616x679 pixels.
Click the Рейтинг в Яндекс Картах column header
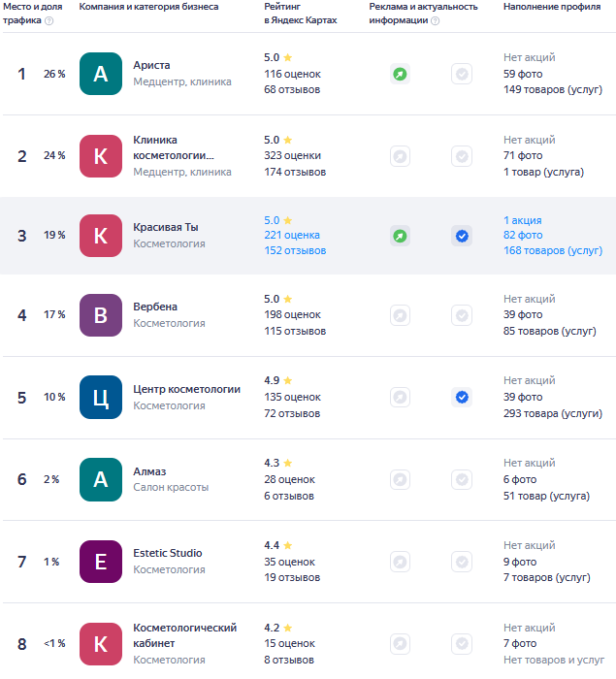click(x=301, y=14)
